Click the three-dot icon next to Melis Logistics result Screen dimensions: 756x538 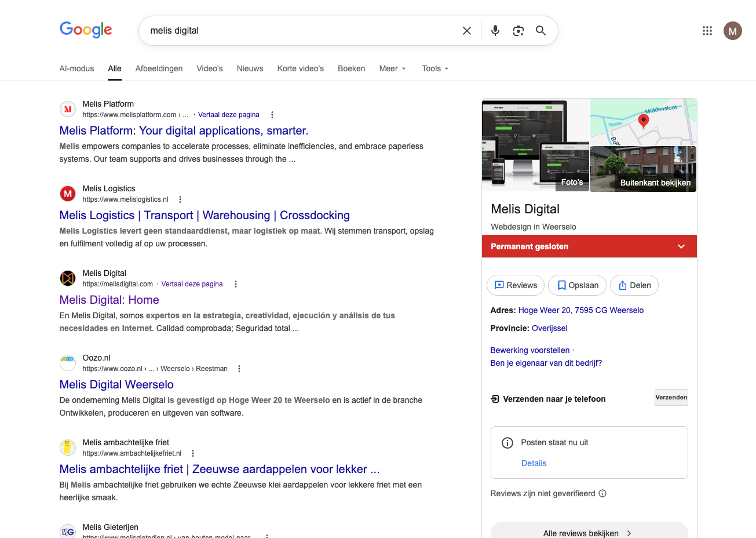(180, 199)
